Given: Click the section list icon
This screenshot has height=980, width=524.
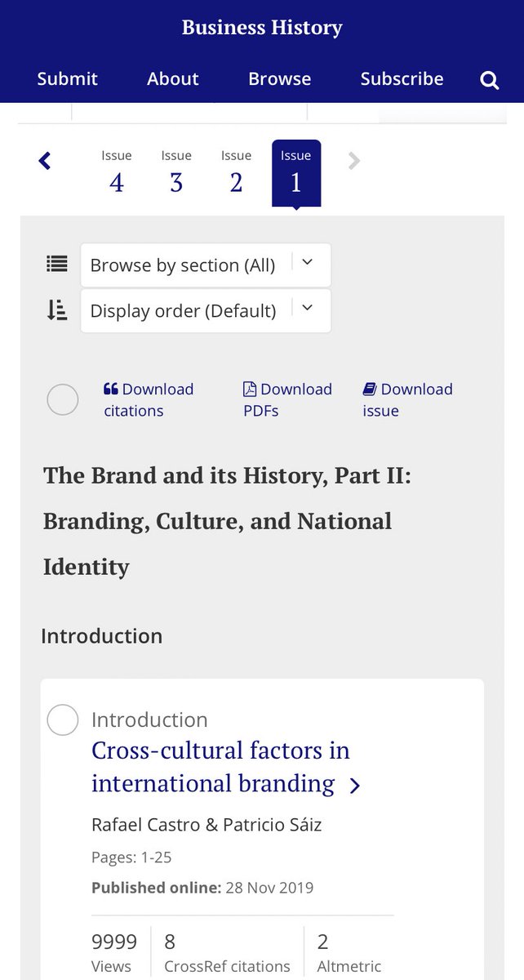Looking at the screenshot, I should click(56, 264).
